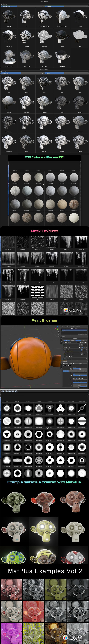The height and width of the screenshot is (644, 89).
Task: Select the Gamma filter thumbnail
Action: click(27, 38)
